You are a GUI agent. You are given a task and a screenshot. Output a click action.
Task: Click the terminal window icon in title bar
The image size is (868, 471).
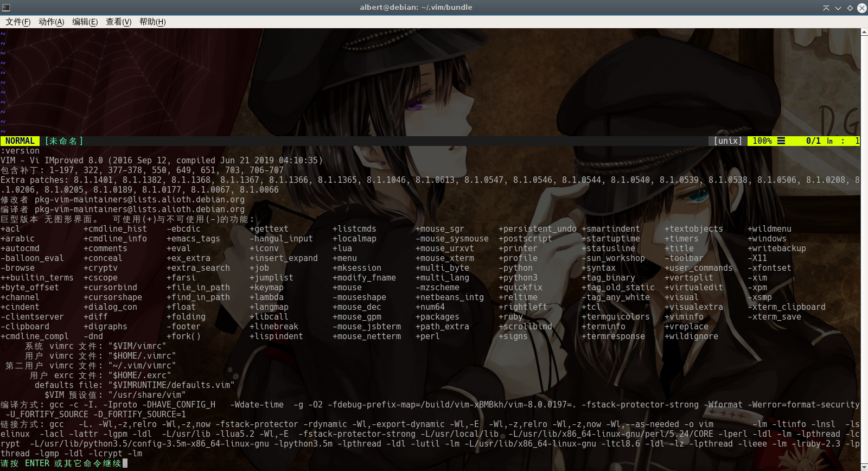click(6, 8)
